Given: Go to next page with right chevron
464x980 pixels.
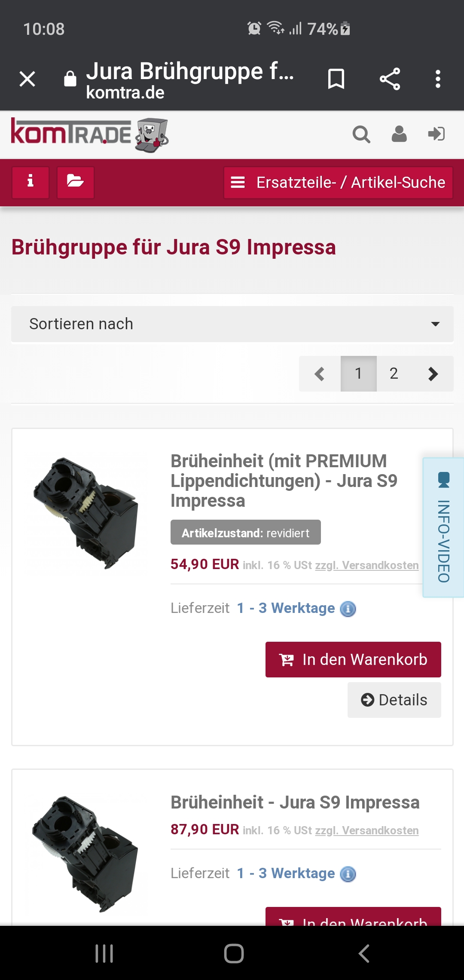Looking at the screenshot, I should pos(433,374).
